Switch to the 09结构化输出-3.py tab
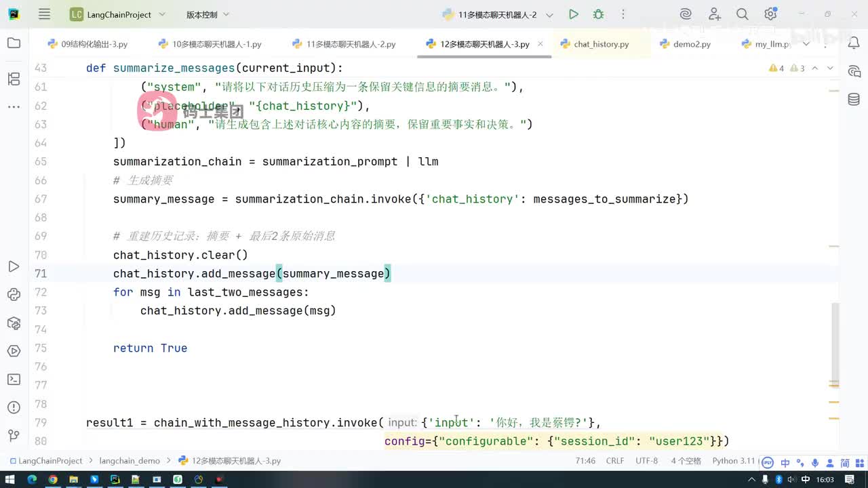868x488 pixels. (87, 44)
